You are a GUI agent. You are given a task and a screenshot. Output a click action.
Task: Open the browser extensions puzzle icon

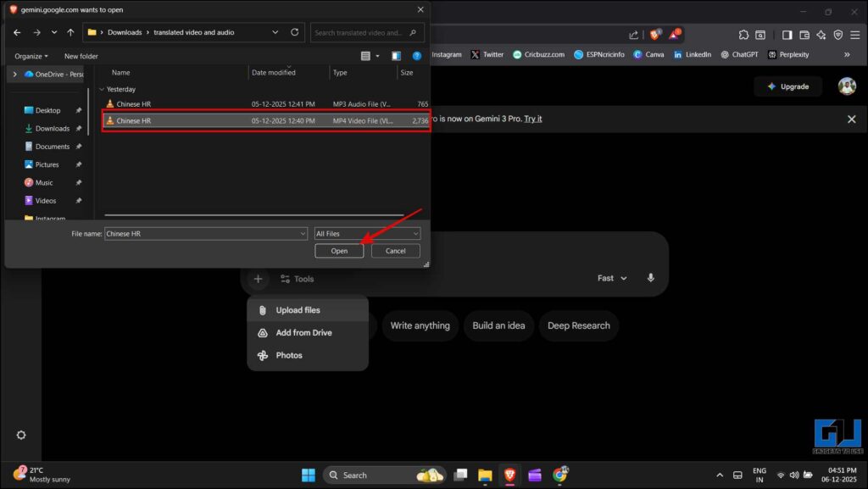pos(743,34)
